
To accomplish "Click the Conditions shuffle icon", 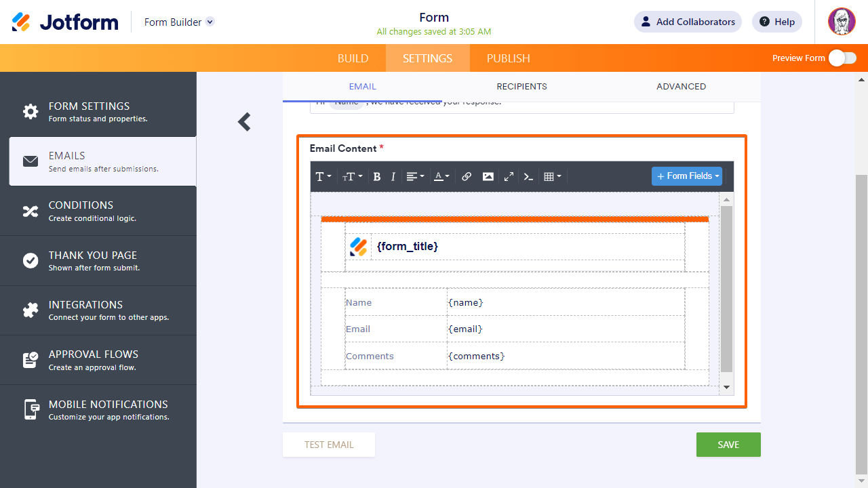I will (x=31, y=211).
